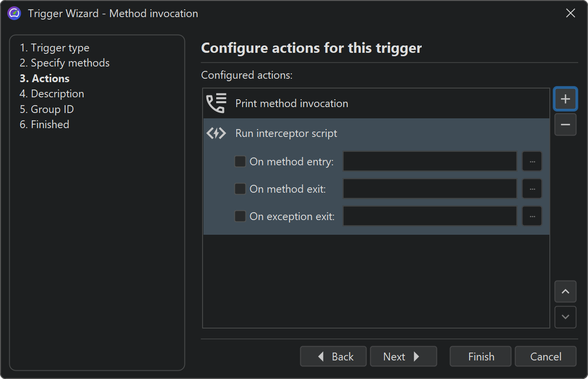Jump to the Description wizard step

point(52,94)
